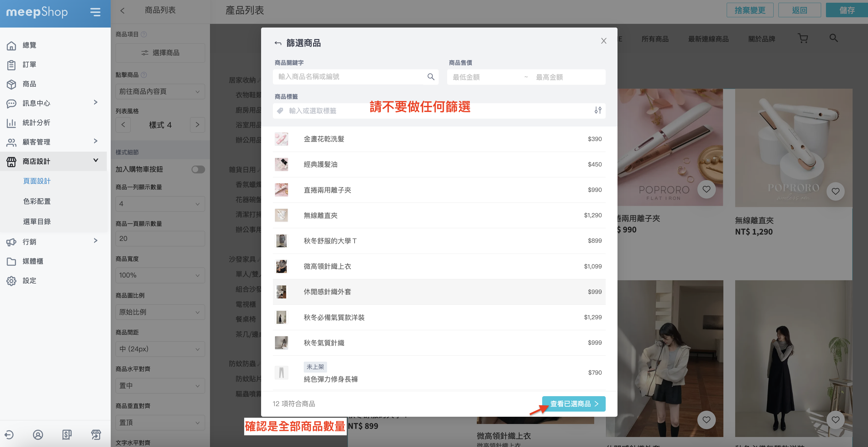Click the account profile icon at bottom
The width and height of the screenshot is (868, 447).
coord(38,435)
